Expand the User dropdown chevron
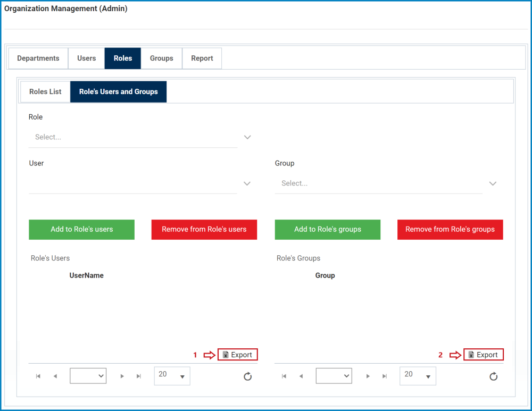 pos(247,183)
